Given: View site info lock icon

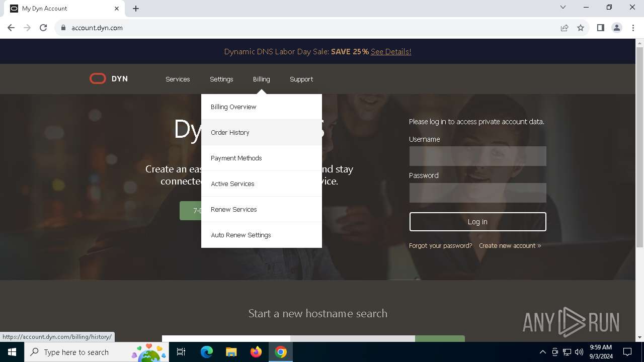Looking at the screenshot, I should 63,28.
